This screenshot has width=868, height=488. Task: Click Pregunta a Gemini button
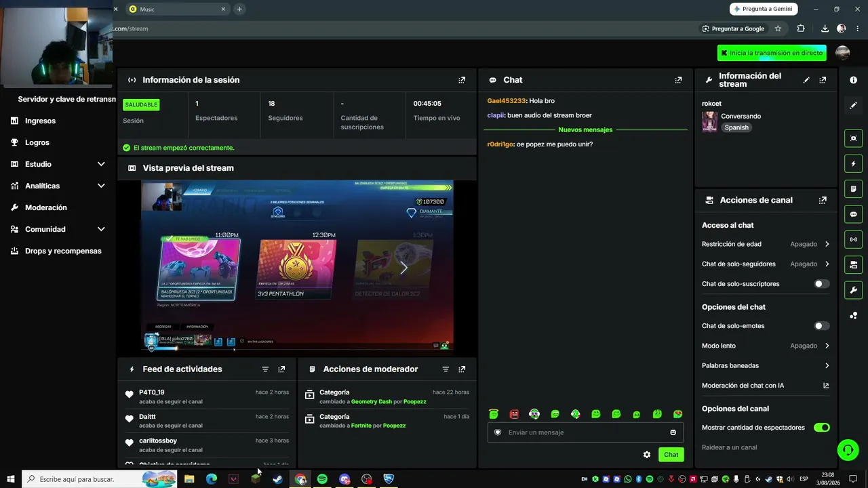[764, 9]
